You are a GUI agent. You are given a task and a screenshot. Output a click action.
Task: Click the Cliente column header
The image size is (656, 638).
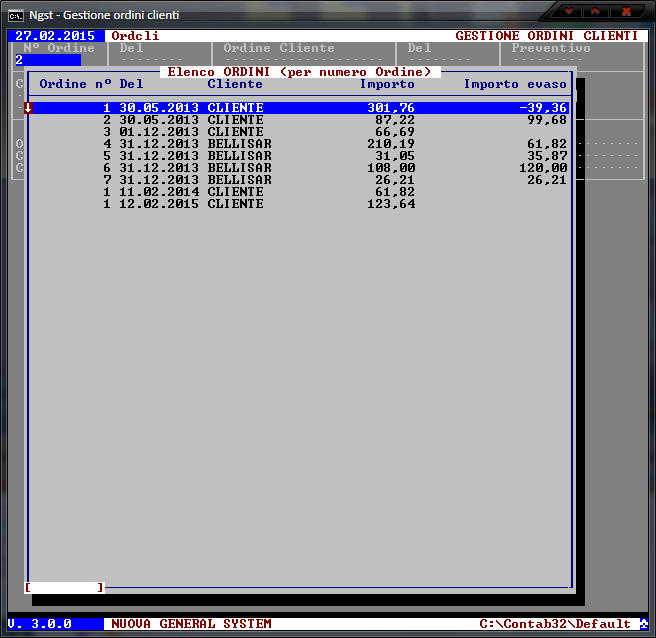[235, 84]
